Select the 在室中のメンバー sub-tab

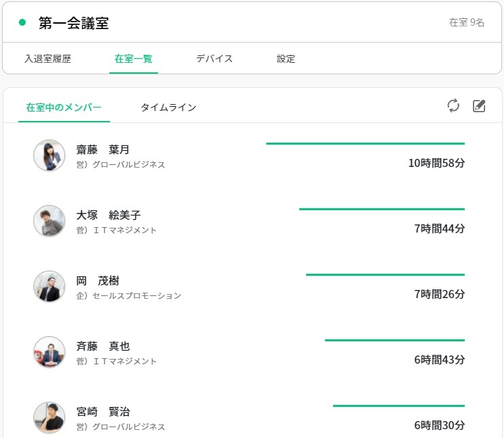64,107
